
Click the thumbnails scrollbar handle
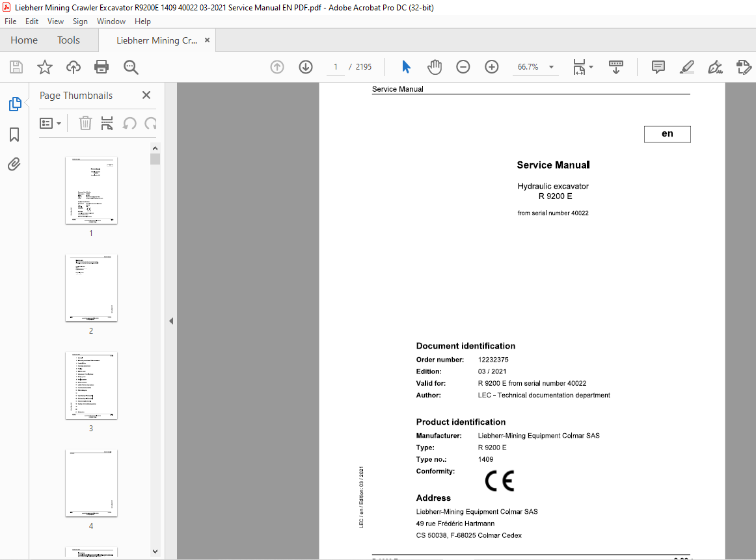[155, 159]
